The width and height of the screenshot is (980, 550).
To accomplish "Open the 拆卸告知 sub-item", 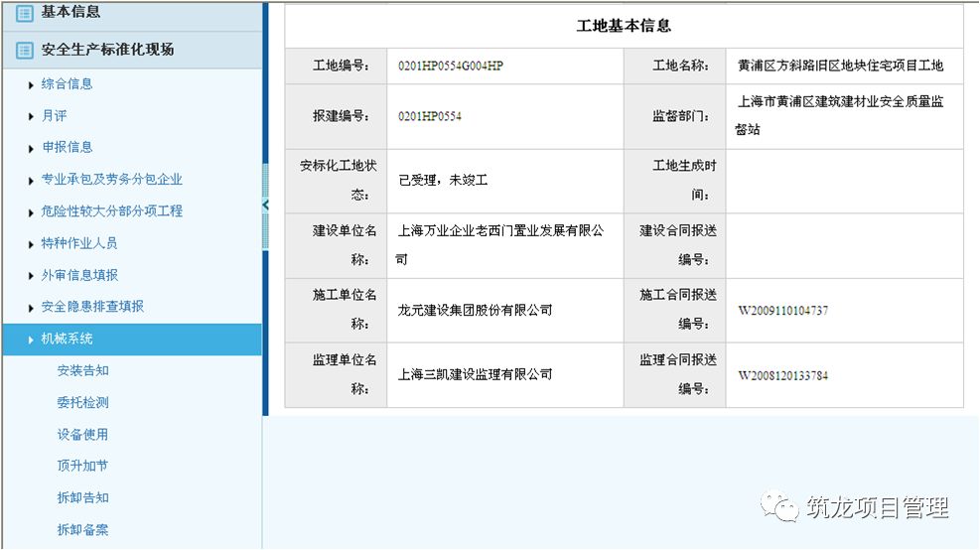I will coord(83,497).
